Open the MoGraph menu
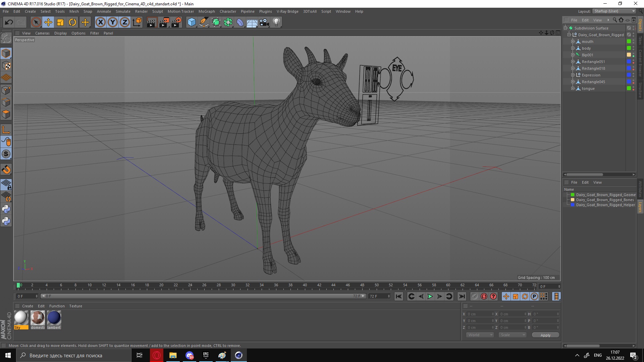Viewport: 644px width, 362px height. 206,11
